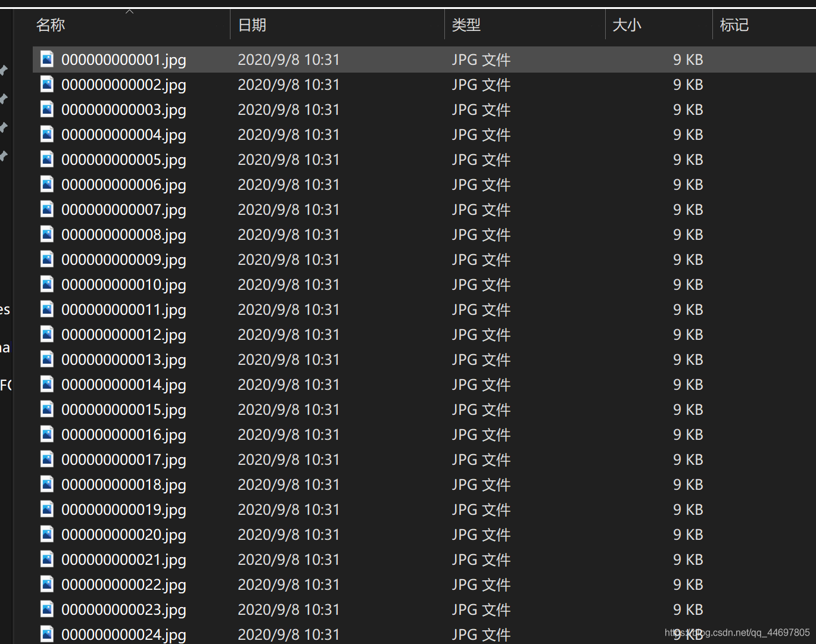This screenshot has height=644, width=816.
Task: Select image icon of 000000000015.jpg
Action: [x=47, y=409]
